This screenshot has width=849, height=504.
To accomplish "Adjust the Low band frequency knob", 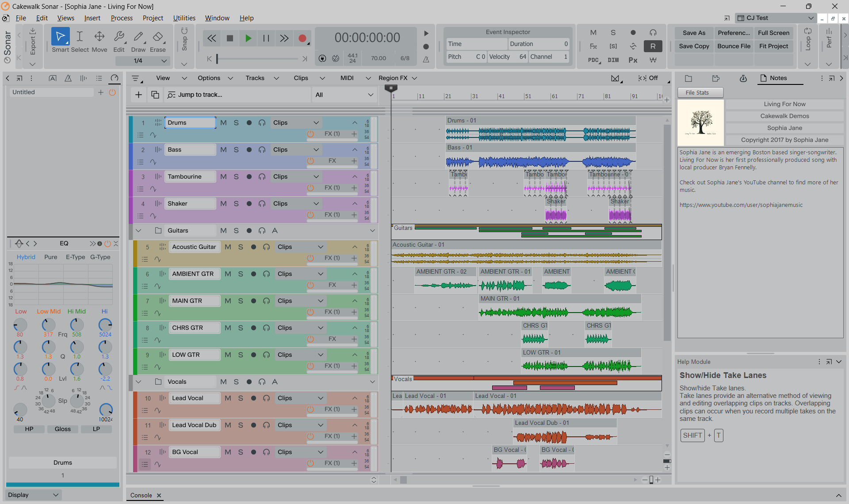I will click(x=20, y=325).
